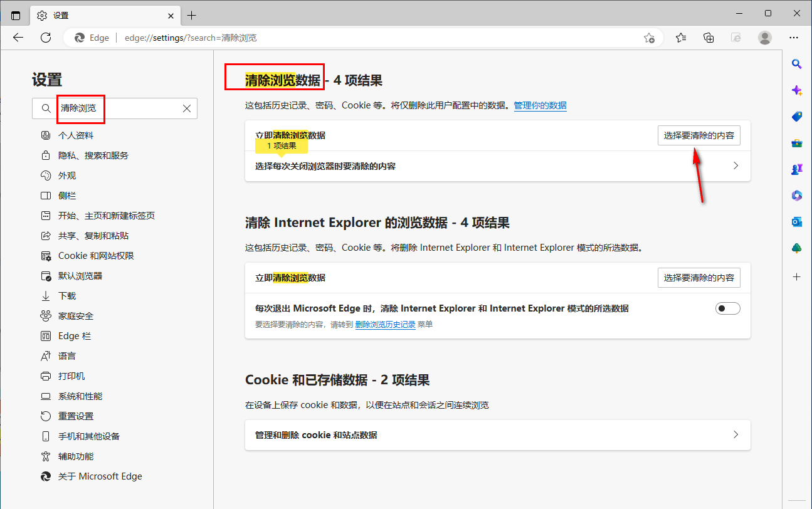Open Microsoft 365 from the sidebar

pos(796,196)
